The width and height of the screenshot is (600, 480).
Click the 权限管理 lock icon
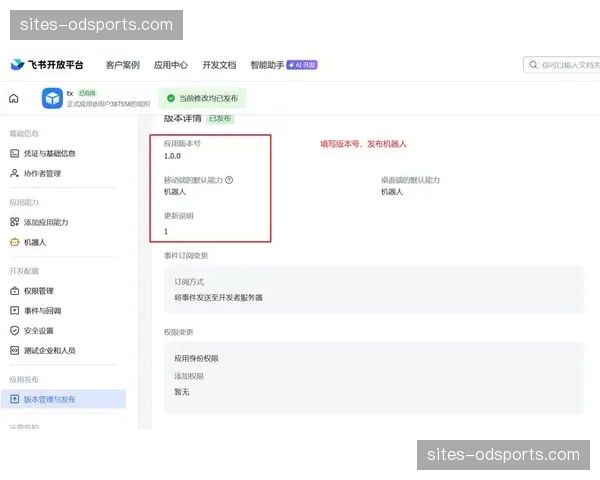click(x=15, y=291)
